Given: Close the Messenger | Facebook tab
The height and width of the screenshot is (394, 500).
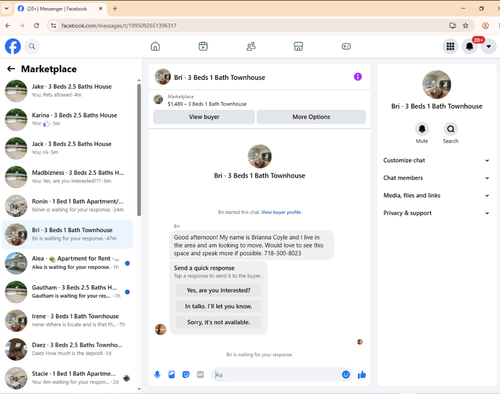Looking at the screenshot, I should point(100,9).
